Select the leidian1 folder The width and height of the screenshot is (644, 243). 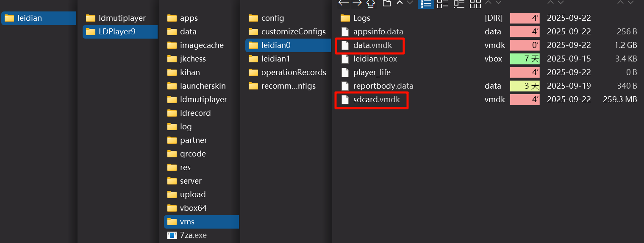275,59
